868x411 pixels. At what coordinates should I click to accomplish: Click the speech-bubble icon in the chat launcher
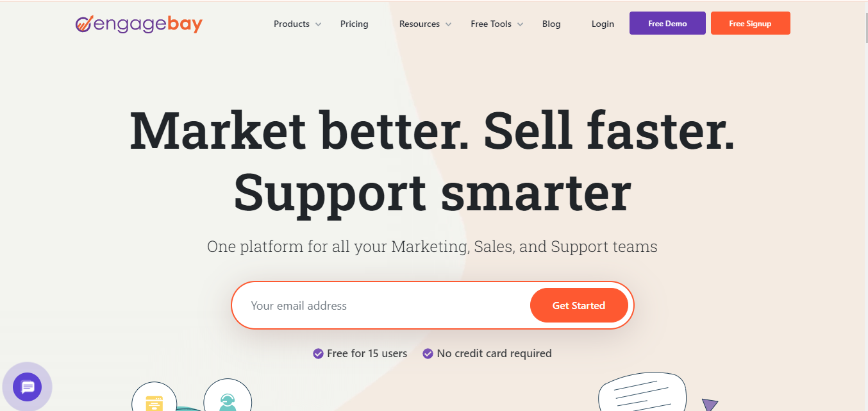pos(28,387)
